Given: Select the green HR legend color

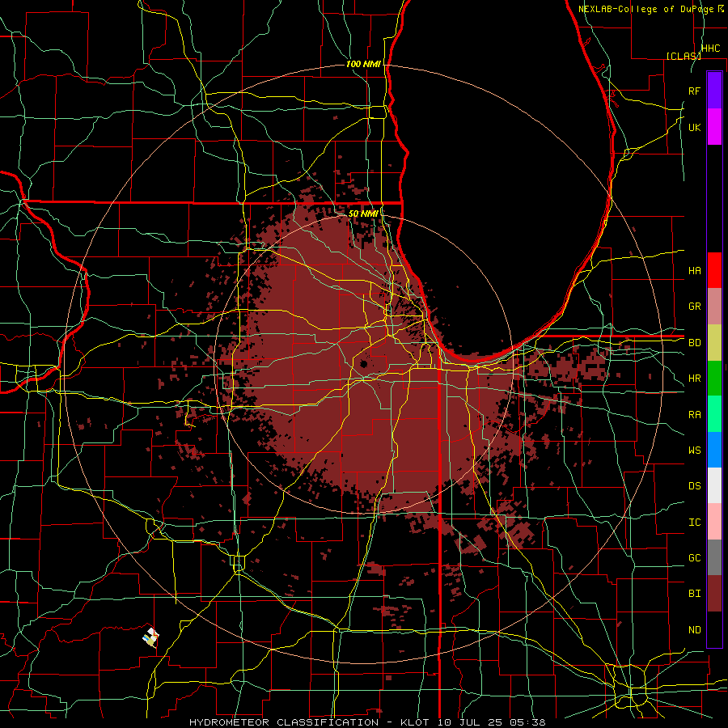Looking at the screenshot, I should 714,378.
